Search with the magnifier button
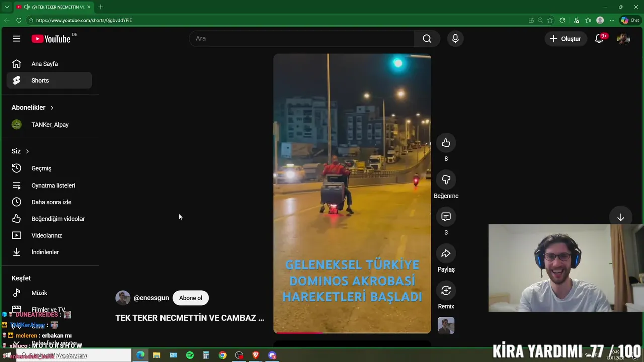The height and width of the screenshot is (362, 644). point(427,39)
